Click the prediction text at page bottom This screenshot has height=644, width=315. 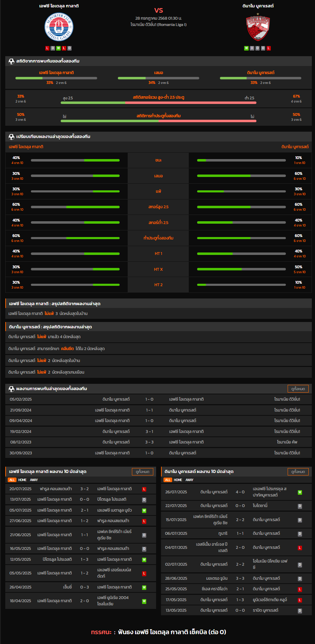(x=159, y=632)
